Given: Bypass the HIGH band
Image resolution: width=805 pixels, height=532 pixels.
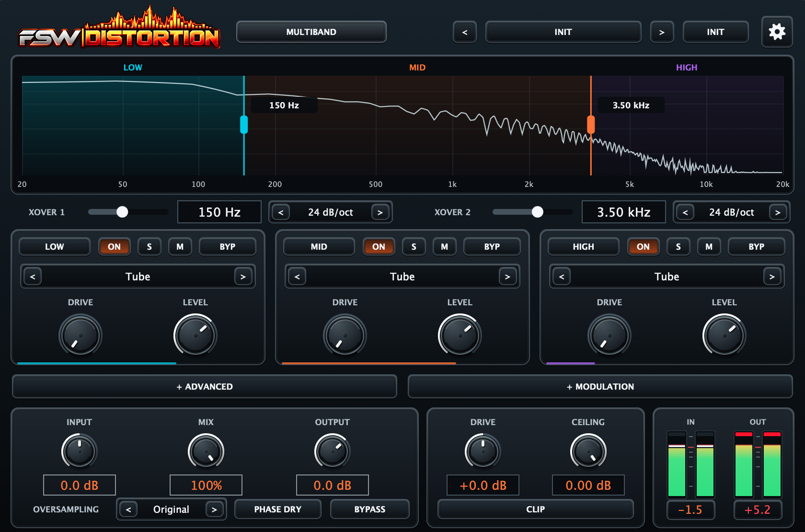Looking at the screenshot, I should [756, 246].
